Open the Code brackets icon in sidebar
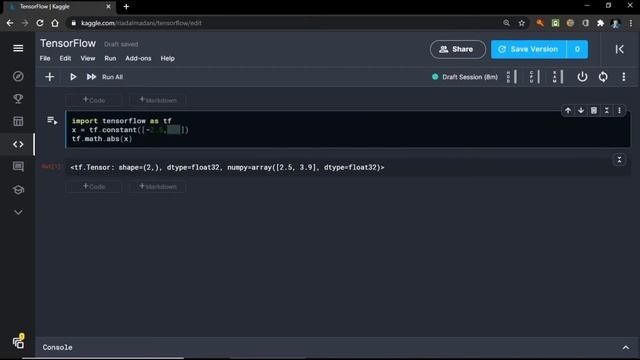This screenshot has width=640, height=360. pyautogui.click(x=18, y=144)
